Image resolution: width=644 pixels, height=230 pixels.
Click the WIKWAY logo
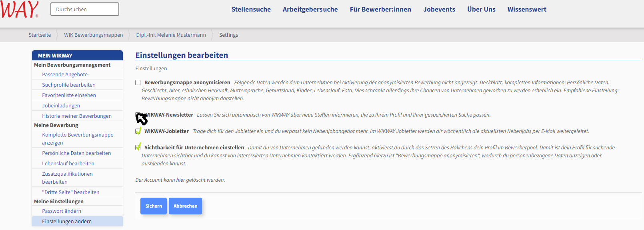pos(19,9)
